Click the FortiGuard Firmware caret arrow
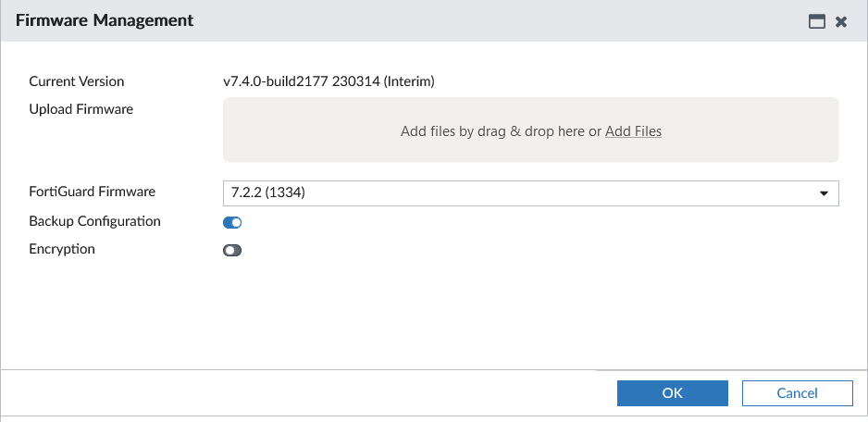This screenshot has width=868, height=422. tap(824, 193)
